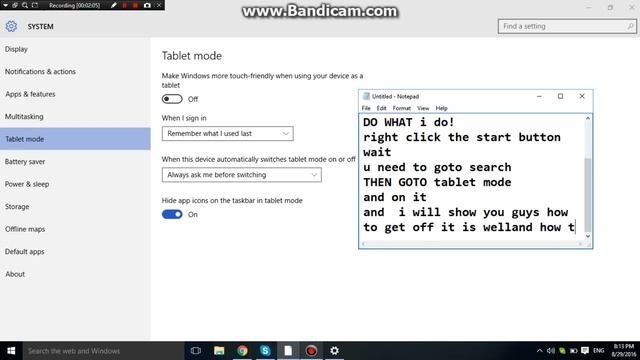Click 'THEN GOTO tablet mode' line in Notepad
The height and width of the screenshot is (360, 640).
coord(437,182)
